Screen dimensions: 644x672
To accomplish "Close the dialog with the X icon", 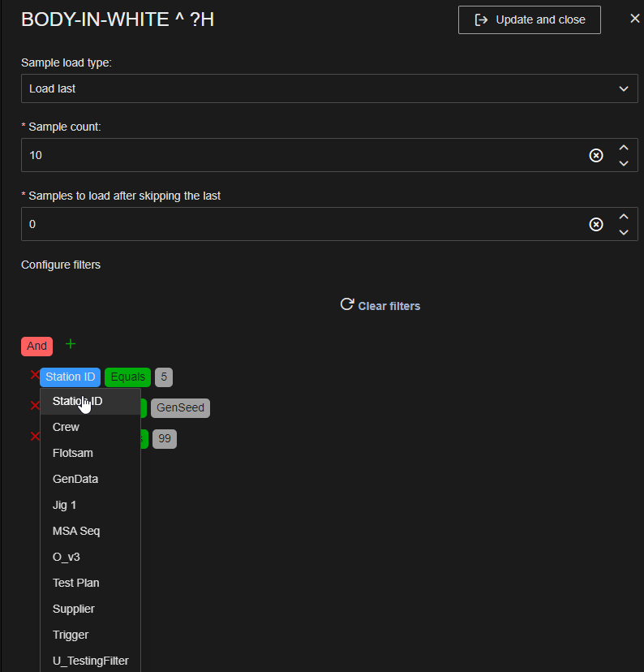I will point(634,19).
